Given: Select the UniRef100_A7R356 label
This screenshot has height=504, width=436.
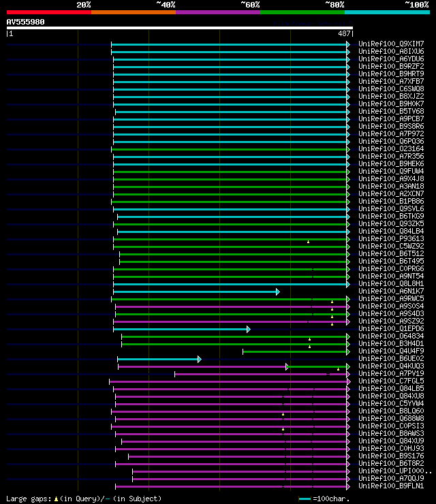Looking at the screenshot, I should pyautogui.click(x=391, y=156).
